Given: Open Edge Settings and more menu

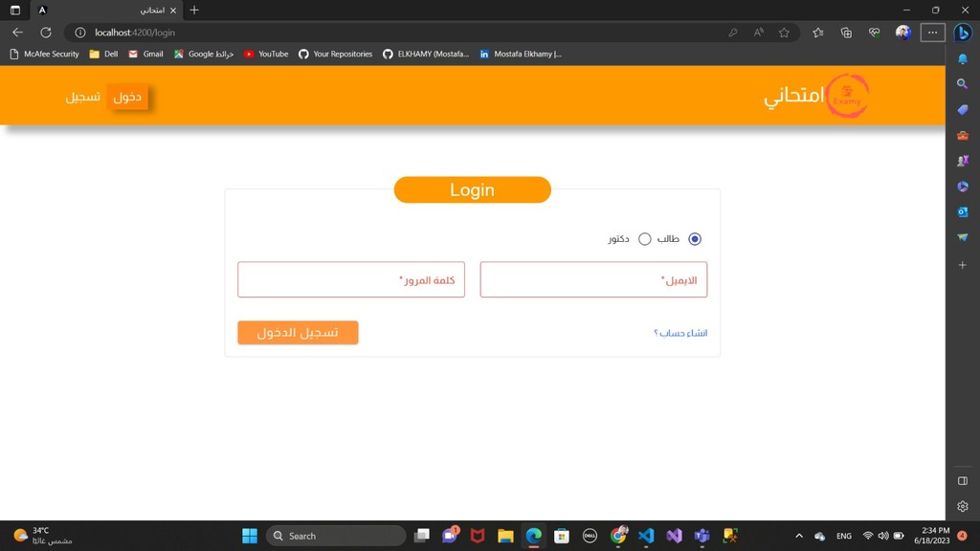Looking at the screenshot, I should click(932, 33).
